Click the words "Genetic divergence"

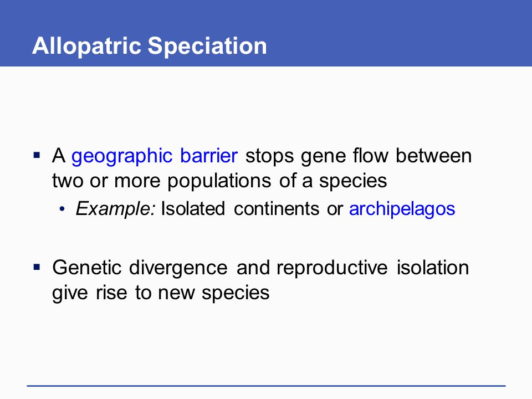point(140,268)
